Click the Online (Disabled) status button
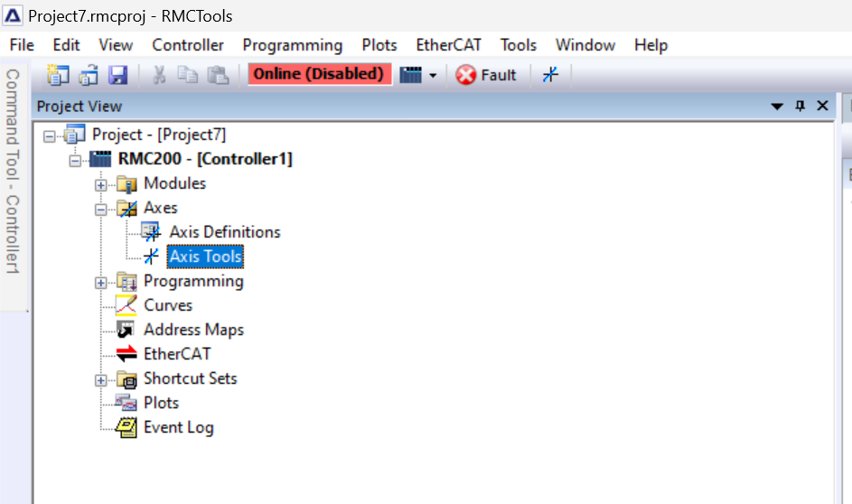The image size is (852, 504). point(320,74)
